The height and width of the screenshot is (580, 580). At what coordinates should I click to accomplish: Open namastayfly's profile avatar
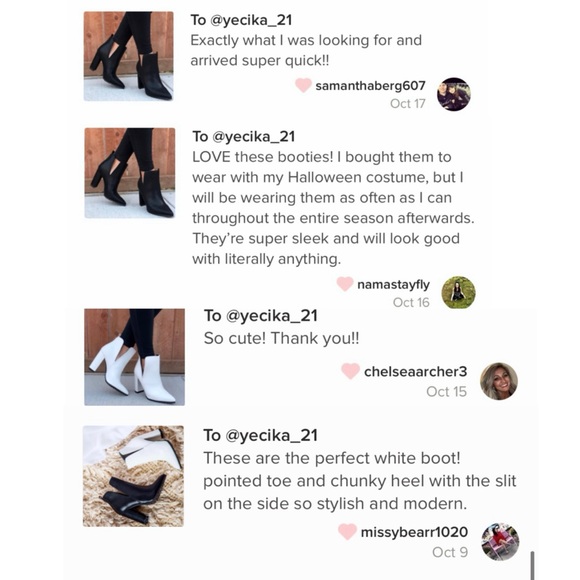click(x=458, y=292)
